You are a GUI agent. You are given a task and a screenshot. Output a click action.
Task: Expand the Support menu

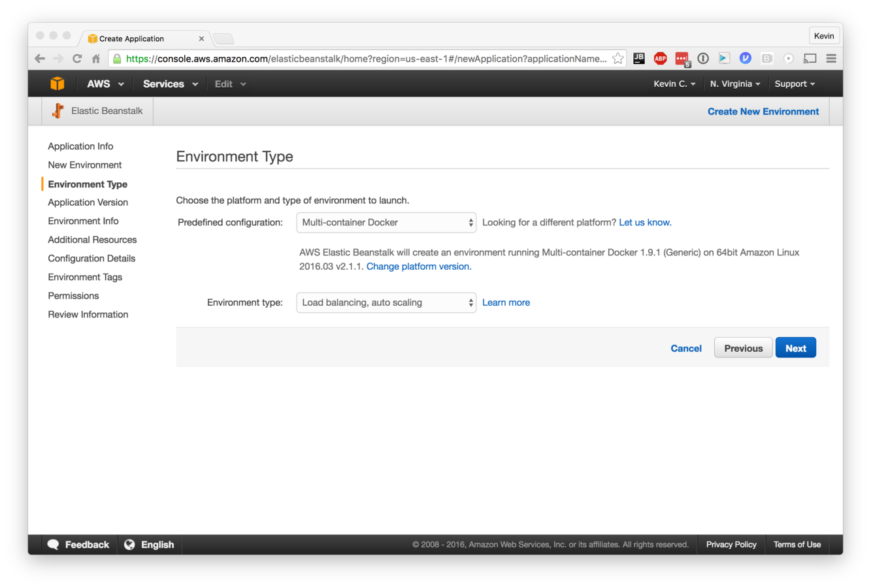(x=795, y=84)
